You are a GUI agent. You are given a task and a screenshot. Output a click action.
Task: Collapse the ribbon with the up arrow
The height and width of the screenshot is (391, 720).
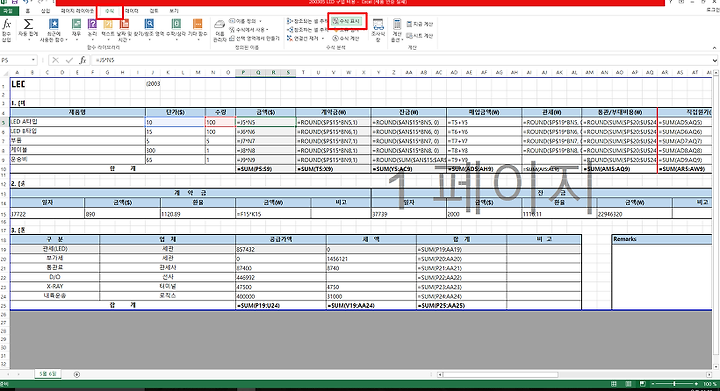tap(714, 48)
